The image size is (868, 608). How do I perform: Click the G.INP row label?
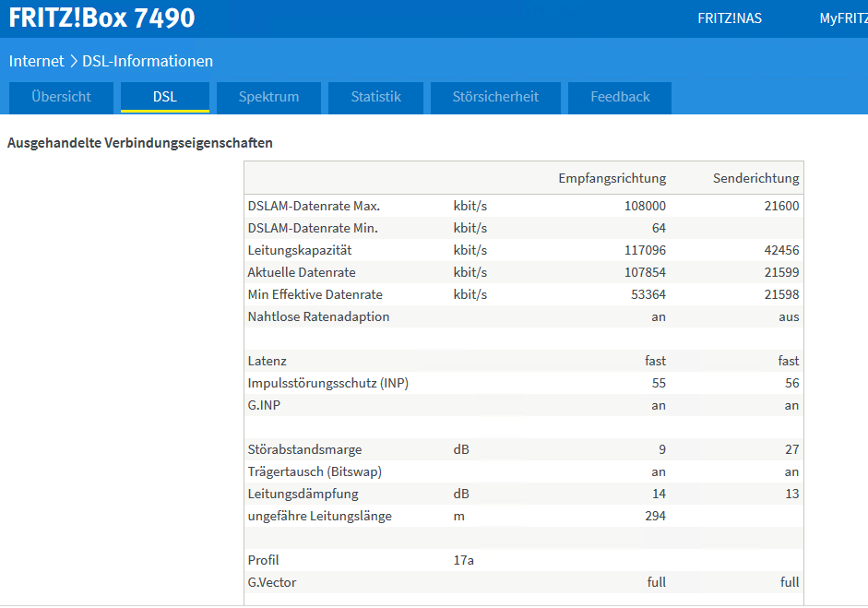pos(264,405)
